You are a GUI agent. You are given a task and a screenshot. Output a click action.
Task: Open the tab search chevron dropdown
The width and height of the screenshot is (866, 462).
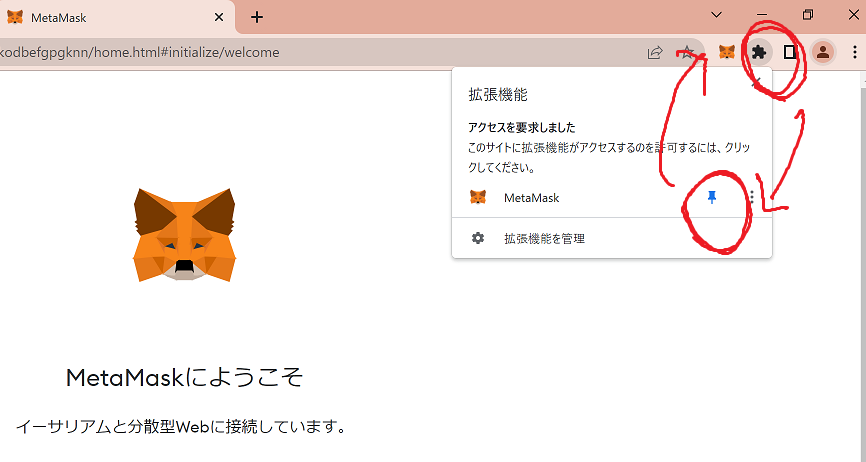(x=716, y=15)
